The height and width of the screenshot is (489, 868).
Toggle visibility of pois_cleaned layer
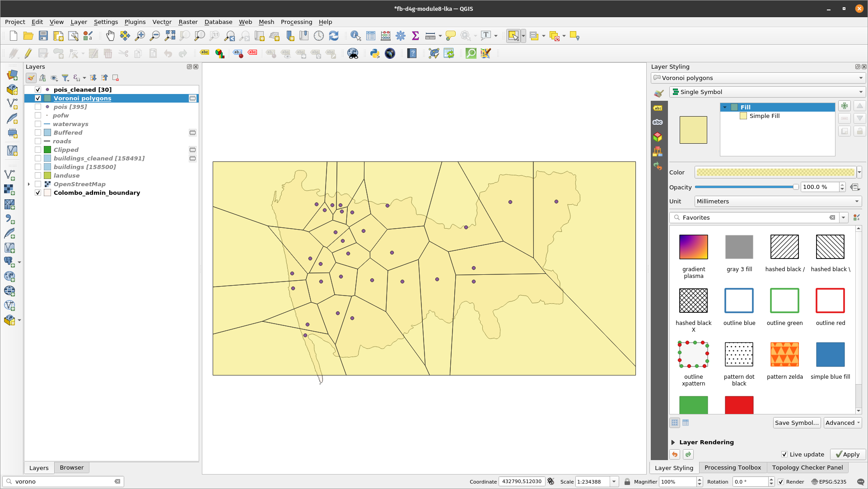[37, 89]
